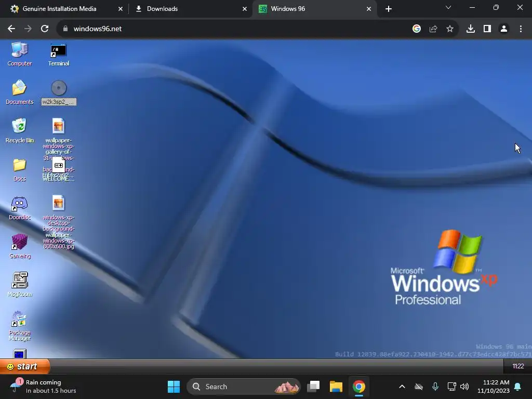Open the Gameing shortcut icon
532x399 pixels.
(x=20, y=246)
